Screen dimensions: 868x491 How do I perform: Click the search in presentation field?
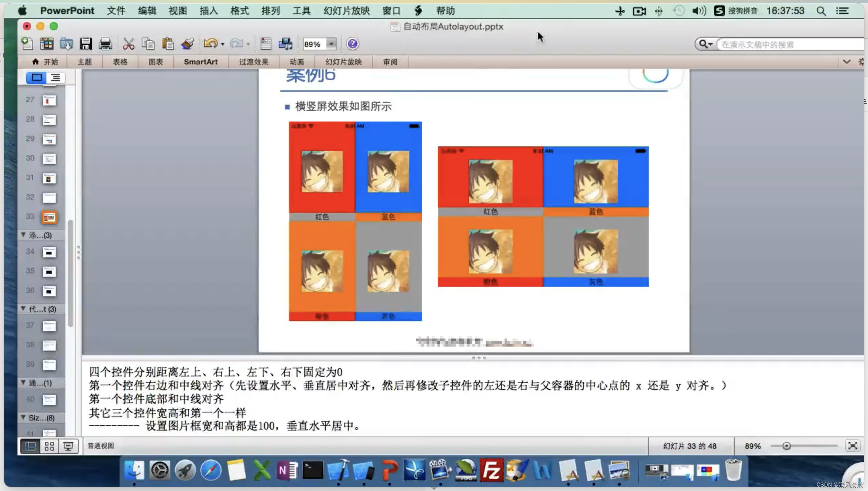(791, 45)
